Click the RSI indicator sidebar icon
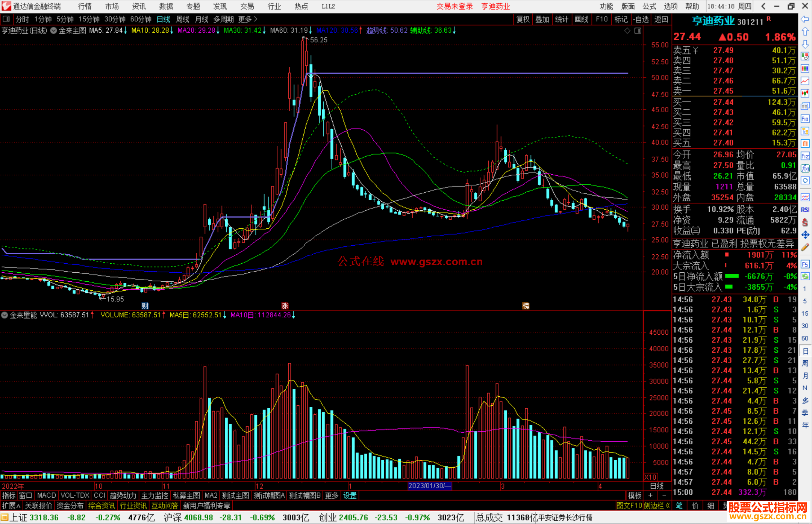 (805, 210)
